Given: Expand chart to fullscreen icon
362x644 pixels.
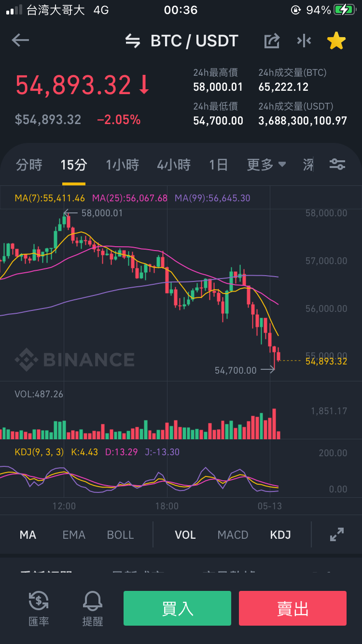Looking at the screenshot, I should [337, 534].
